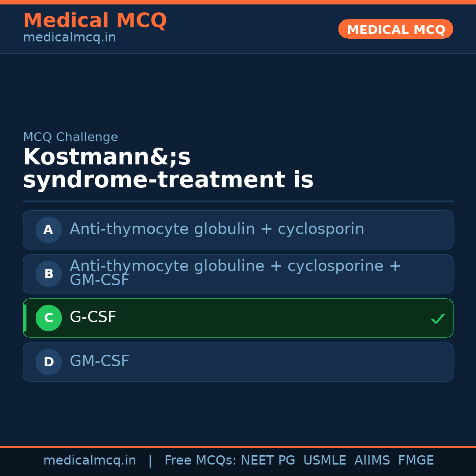Select the green letter C circle
This screenshot has height=476, width=476.
coord(48,318)
